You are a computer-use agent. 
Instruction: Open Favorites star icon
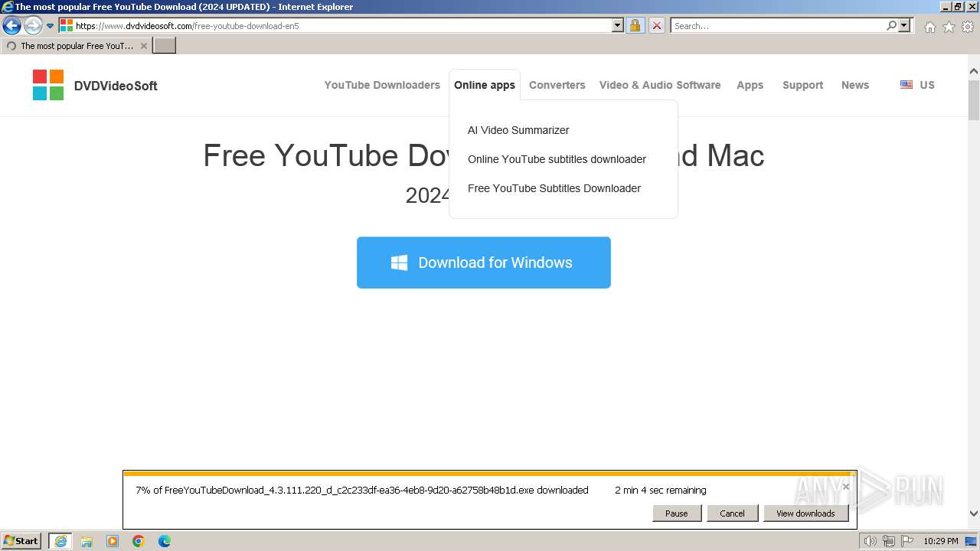949,27
